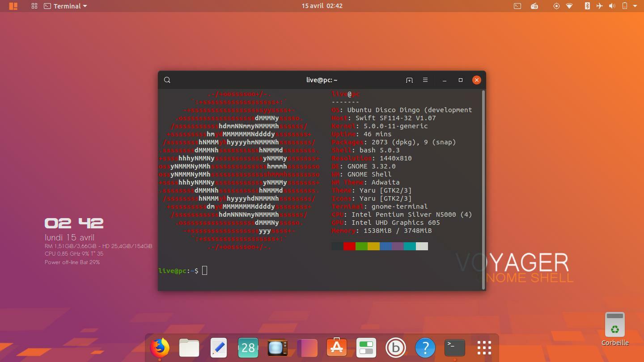
Task: Click the Bluetooth icon in top bar
Action: click(587, 6)
